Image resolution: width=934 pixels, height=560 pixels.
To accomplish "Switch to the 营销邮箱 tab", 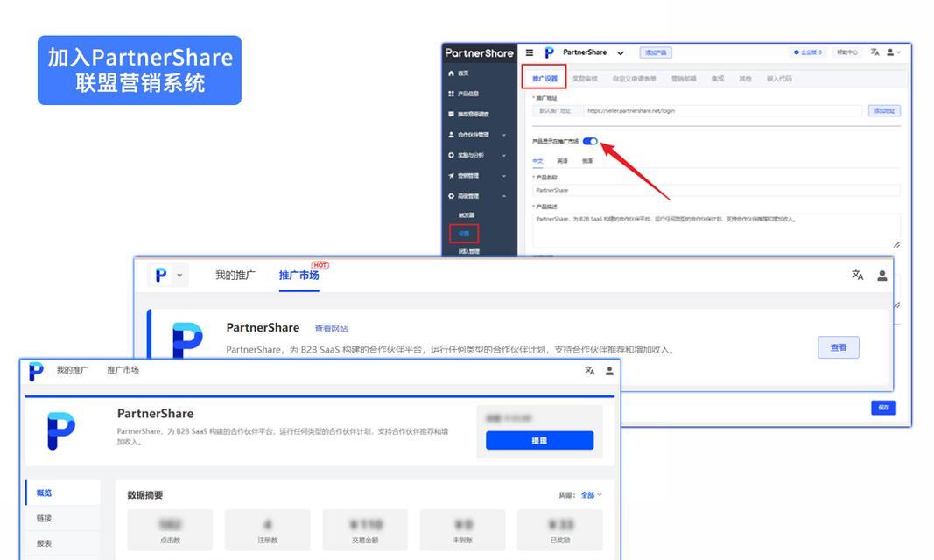I will [684, 79].
